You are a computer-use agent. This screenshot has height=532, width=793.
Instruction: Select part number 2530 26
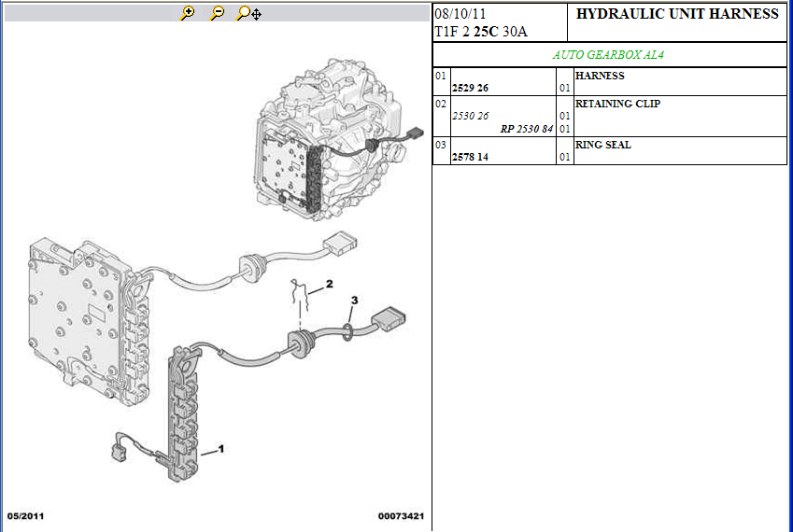[470, 116]
